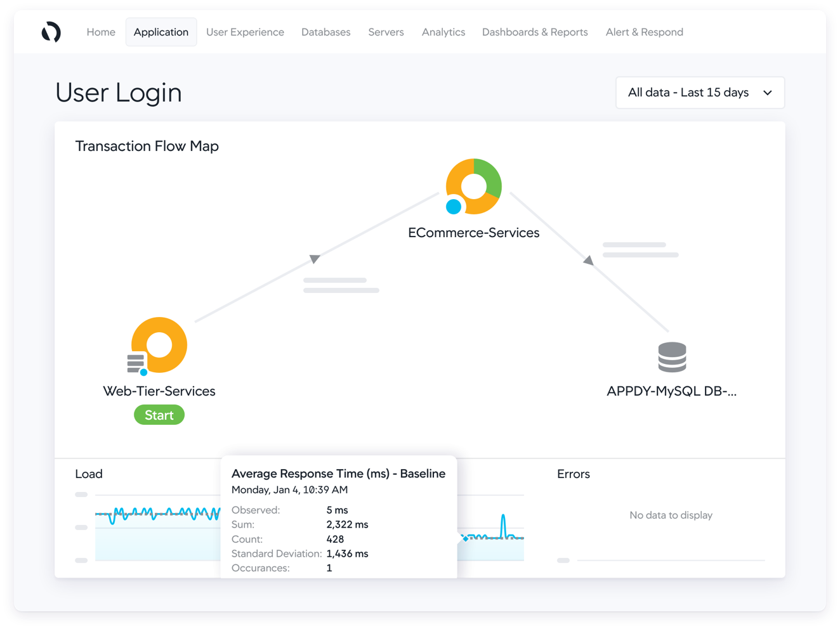Click the Web-Tier-Services label
The height and width of the screenshot is (629, 840).
[159, 391]
